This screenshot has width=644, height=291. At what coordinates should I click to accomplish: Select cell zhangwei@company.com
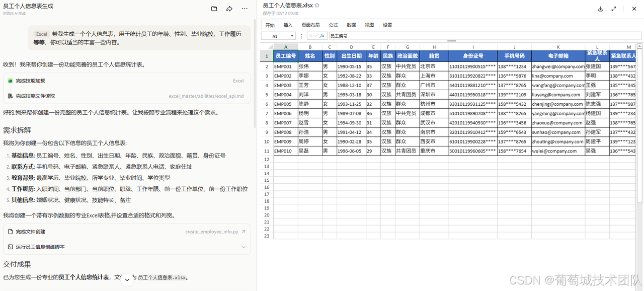[x=558, y=66]
